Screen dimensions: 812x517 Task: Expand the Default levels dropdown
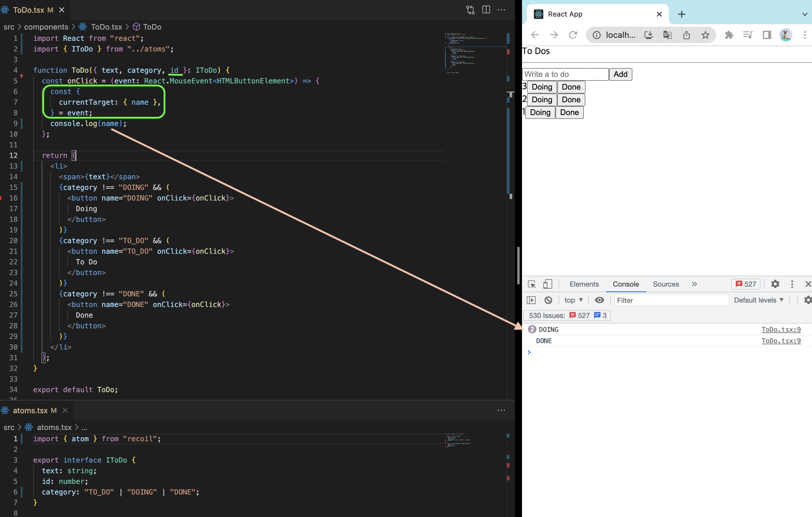pos(758,300)
